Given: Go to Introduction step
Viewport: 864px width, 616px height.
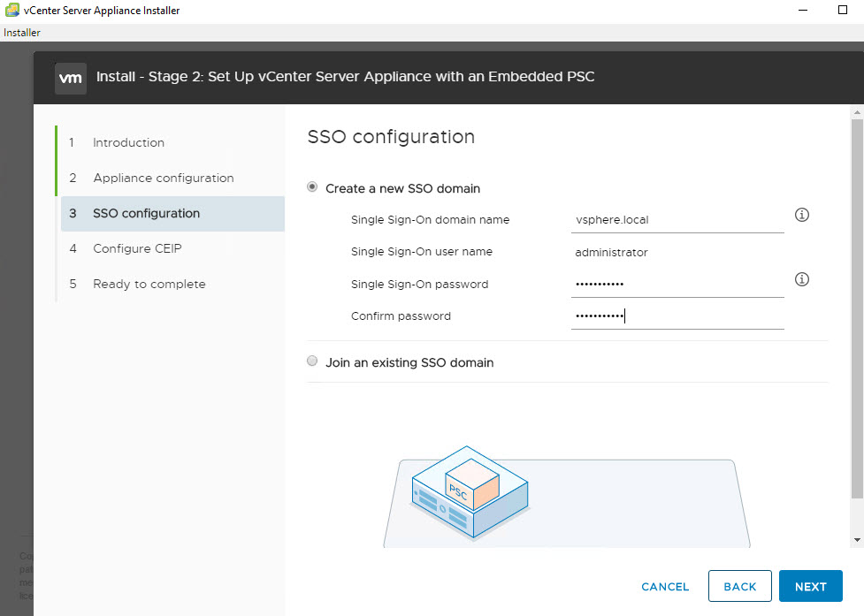Looking at the screenshot, I should 128,142.
